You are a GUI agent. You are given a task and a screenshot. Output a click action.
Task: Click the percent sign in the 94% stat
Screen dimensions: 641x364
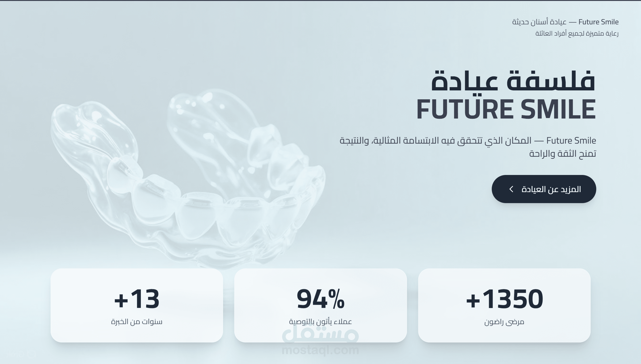pos(336,299)
